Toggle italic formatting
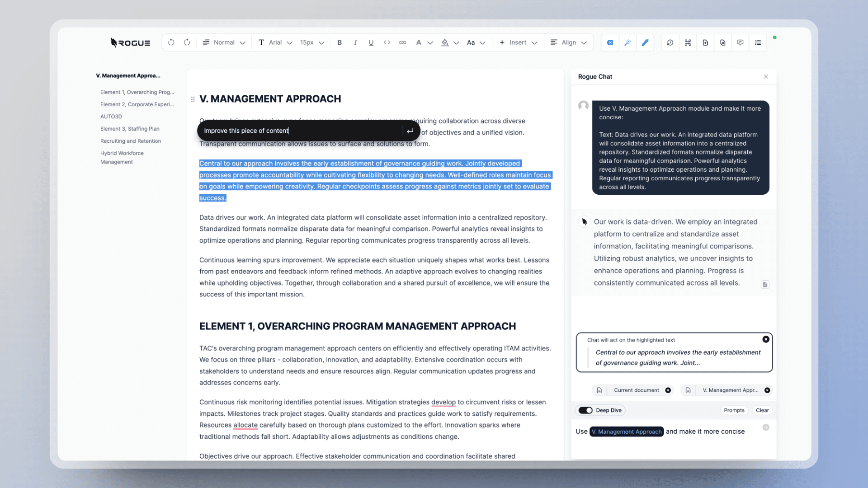Viewport: 868px width, 488px height. (x=355, y=42)
